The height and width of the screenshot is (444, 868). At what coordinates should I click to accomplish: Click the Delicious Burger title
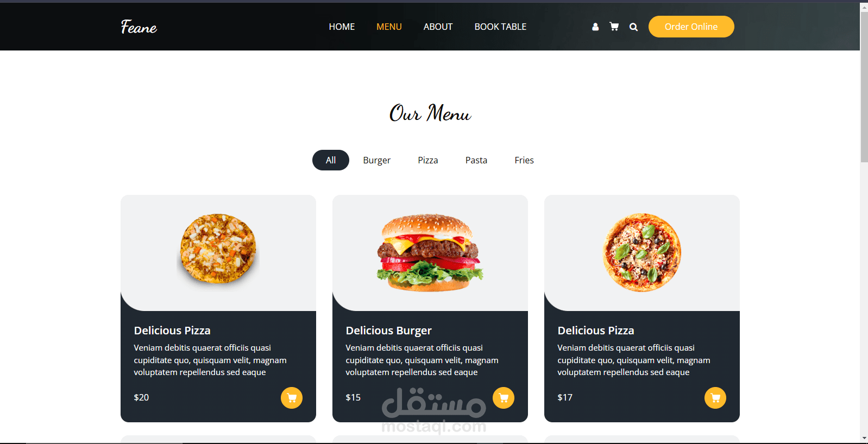tap(389, 331)
